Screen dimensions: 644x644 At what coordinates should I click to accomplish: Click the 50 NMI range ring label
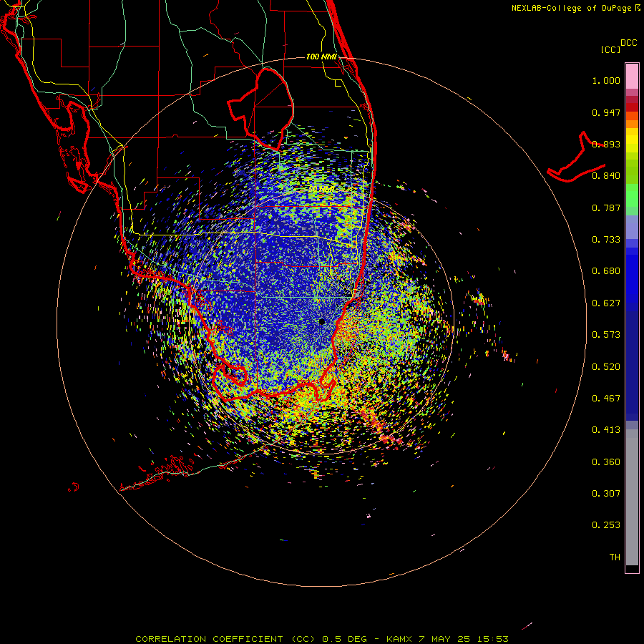(x=321, y=190)
